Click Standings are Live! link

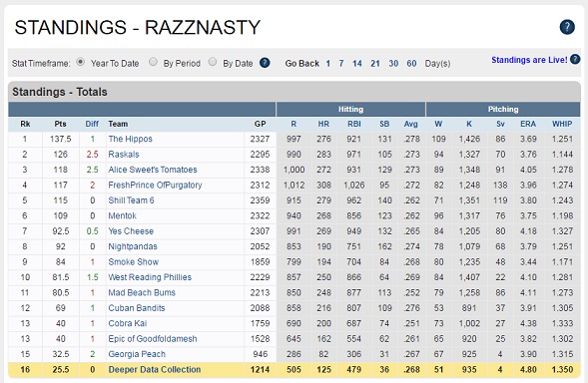tap(529, 60)
